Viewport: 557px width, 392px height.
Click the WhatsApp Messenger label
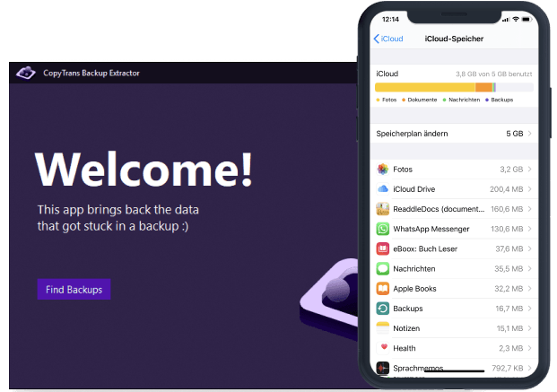tap(431, 229)
